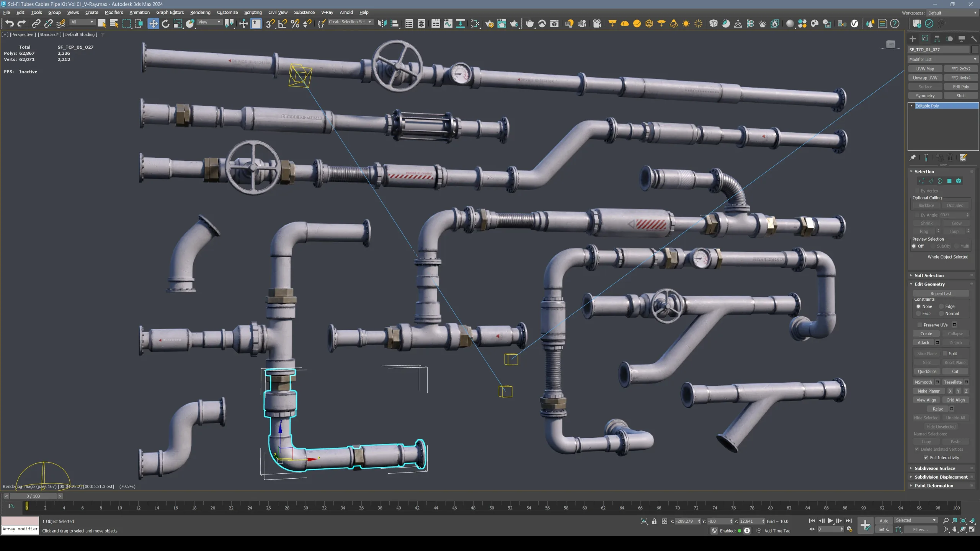Toggle Angle Snap on the main toolbar

[283, 23]
